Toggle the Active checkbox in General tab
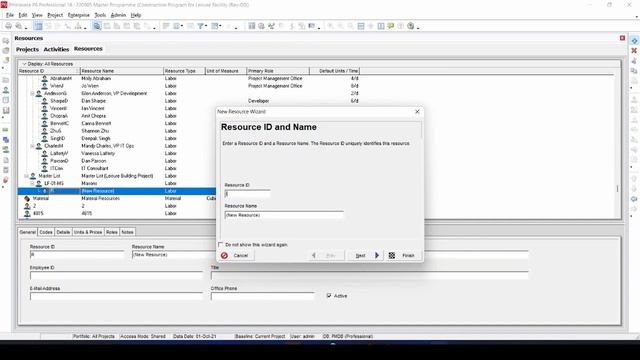The width and height of the screenshot is (640, 360). tap(329, 296)
